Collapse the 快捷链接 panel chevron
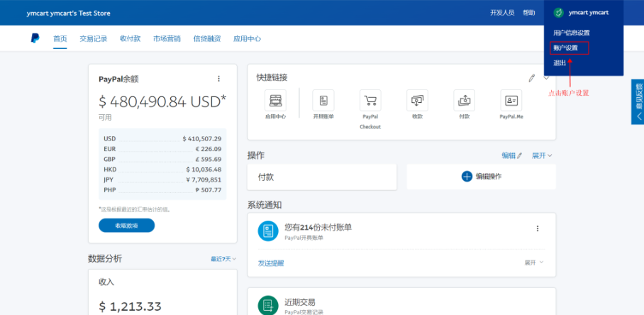Screen dimensions: 644x315 pyautogui.click(x=546, y=77)
